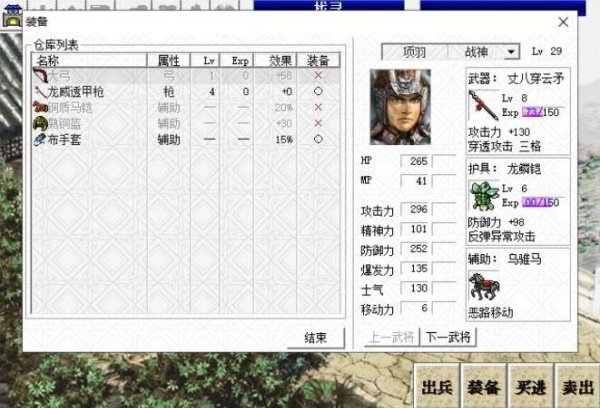Screen dimensions: 600x408
Task: Click the MP value 41 field
Action: click(416, 181)
